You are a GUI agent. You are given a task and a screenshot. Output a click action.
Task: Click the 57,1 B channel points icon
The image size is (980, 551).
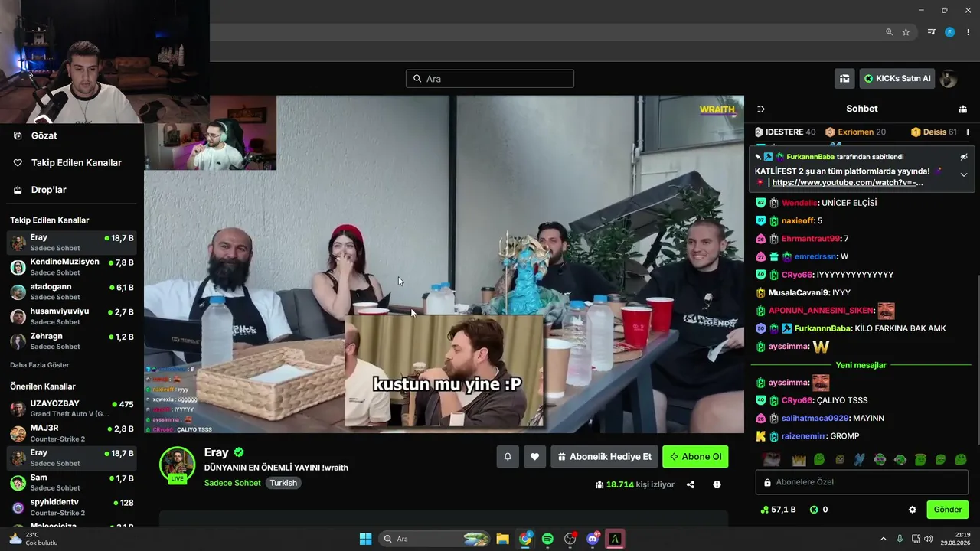[x=764, y=510]
